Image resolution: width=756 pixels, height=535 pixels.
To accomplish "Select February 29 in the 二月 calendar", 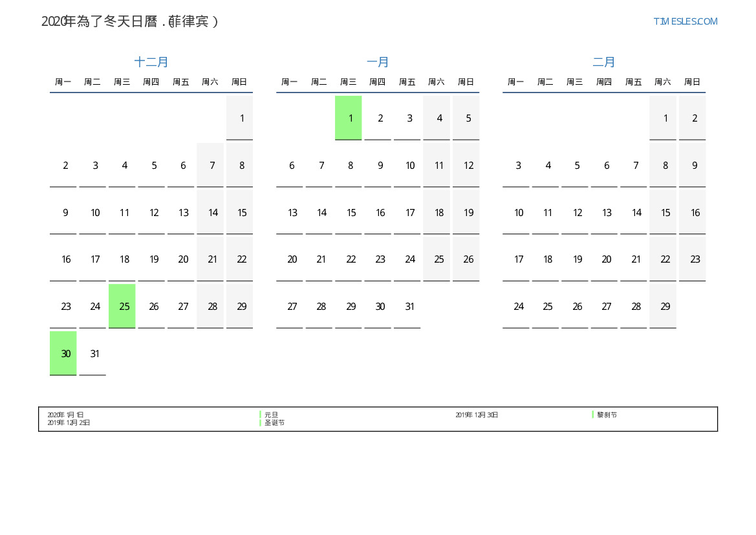I will [x=663, y=306].
